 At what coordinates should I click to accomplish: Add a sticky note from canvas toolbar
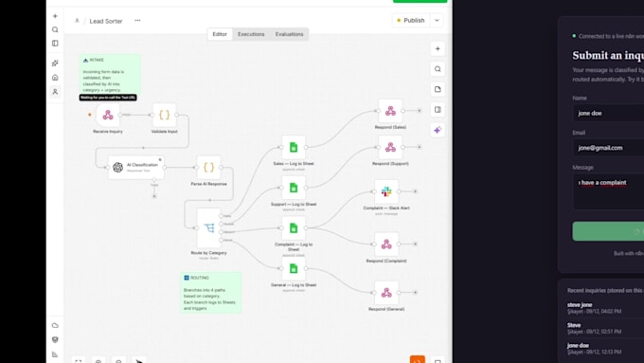point(438,89)
